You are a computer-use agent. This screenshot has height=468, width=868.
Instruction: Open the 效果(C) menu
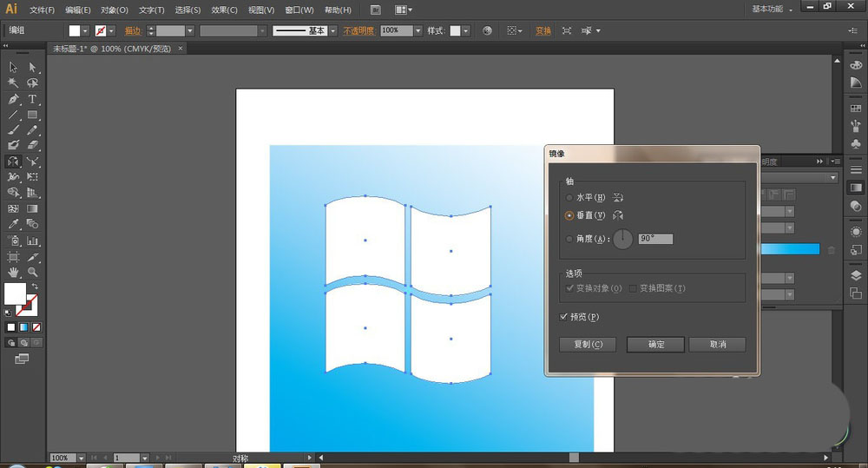pos(224,10)
